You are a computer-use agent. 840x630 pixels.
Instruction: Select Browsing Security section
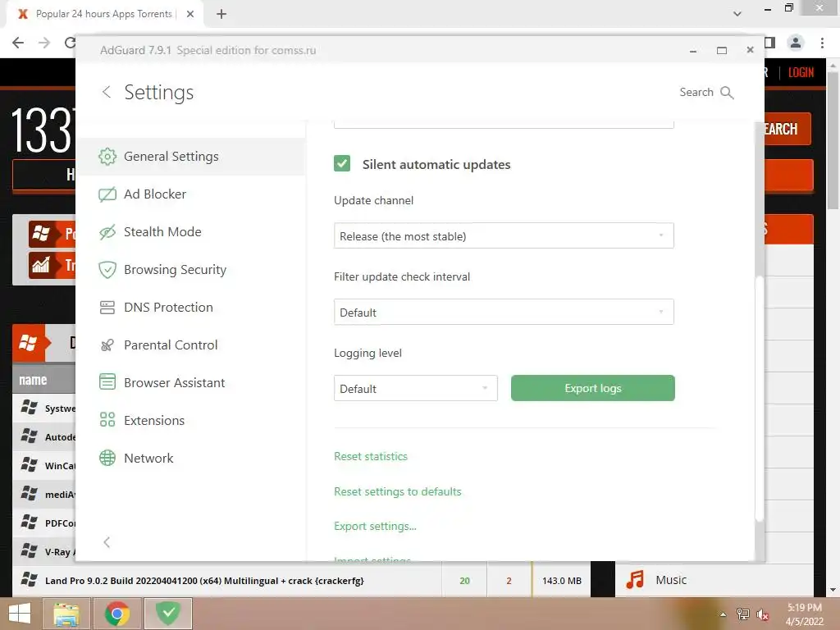coord(190,269)
